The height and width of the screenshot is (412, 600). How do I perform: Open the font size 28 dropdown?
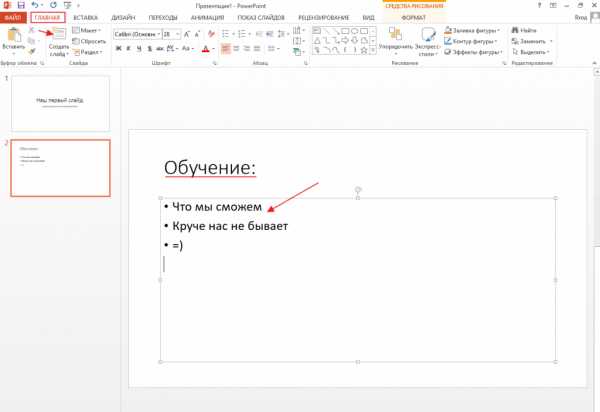(171, 34)
